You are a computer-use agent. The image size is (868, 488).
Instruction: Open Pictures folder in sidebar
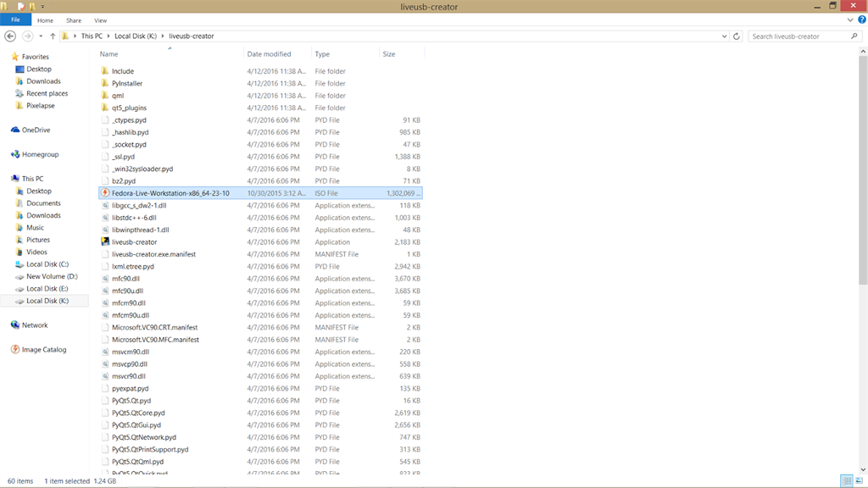click(x=38, y=240)
